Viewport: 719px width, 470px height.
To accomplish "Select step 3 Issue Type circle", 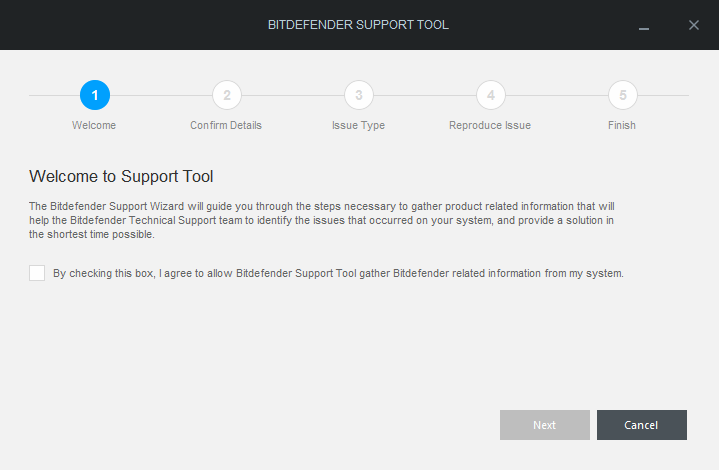I will click(359, 95).
